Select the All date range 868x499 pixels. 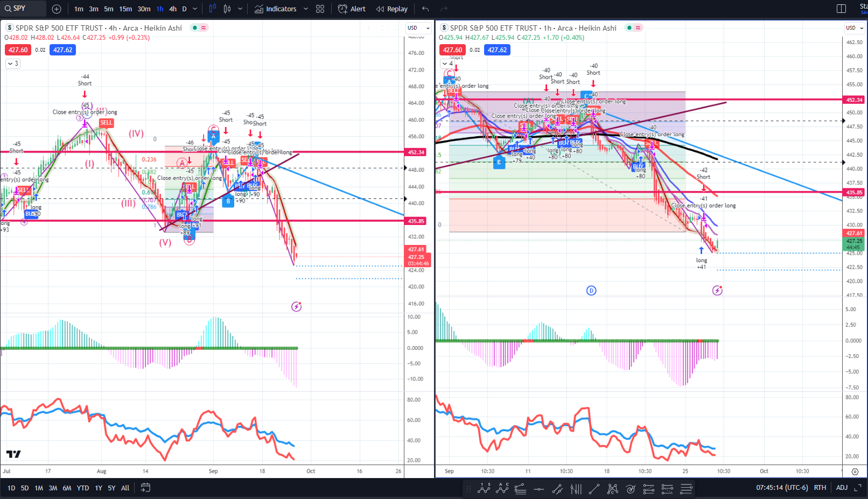[x=125, y=488]
